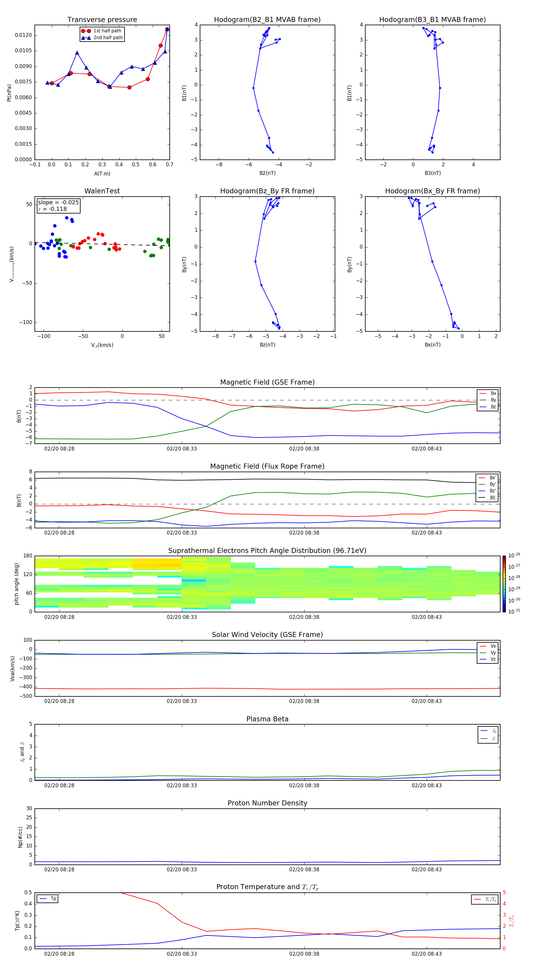
Task: Click the '10^-31' colorbar tick label
Action: 514,611
